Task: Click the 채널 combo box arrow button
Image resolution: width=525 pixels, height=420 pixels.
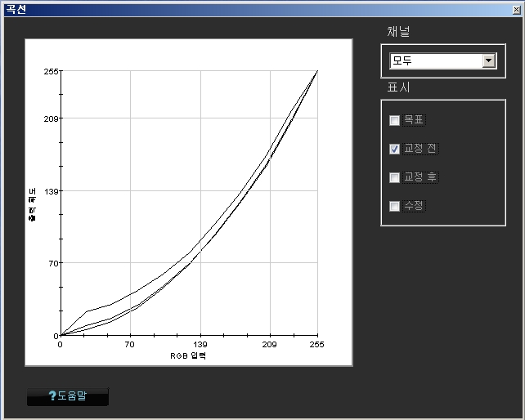Action: coord(489,60)
